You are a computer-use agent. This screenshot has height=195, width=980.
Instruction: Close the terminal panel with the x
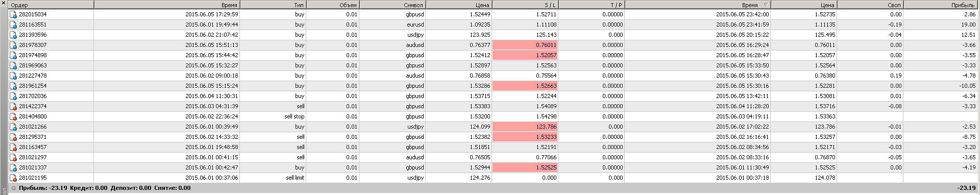point(3,3)
